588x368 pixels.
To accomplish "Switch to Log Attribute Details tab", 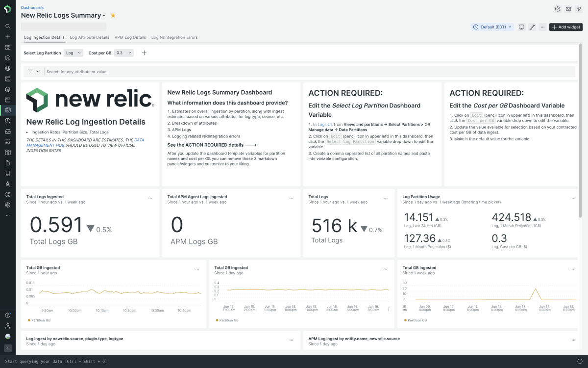I will click(89, 37).
